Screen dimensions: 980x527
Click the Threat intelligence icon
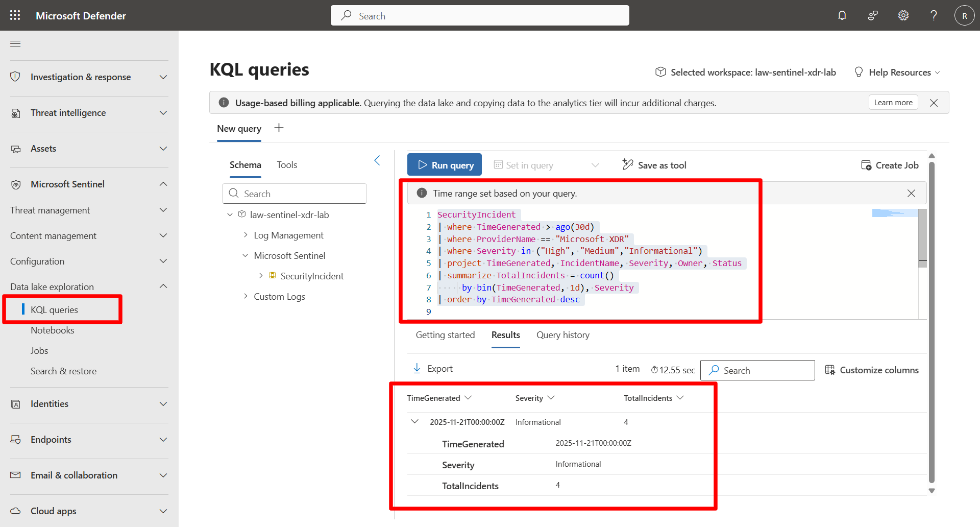click(16, 113)
